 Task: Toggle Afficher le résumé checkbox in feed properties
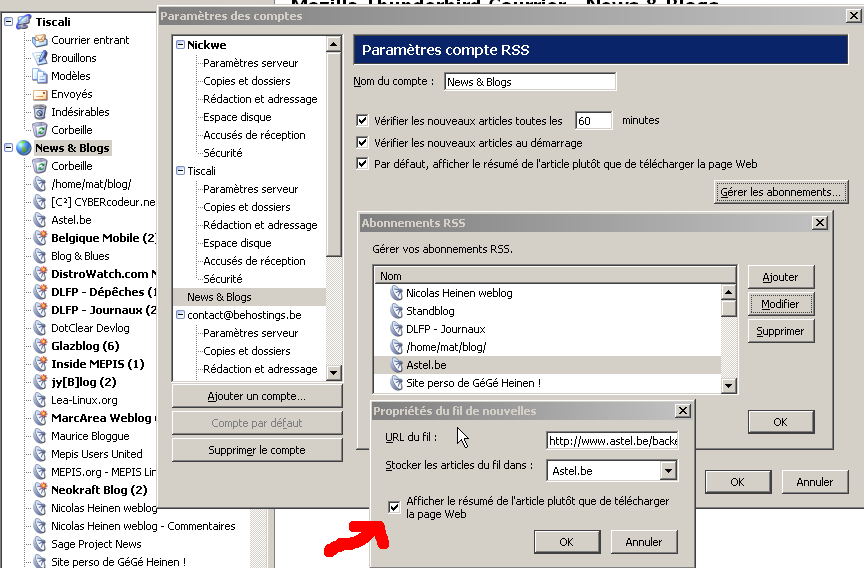394,507
